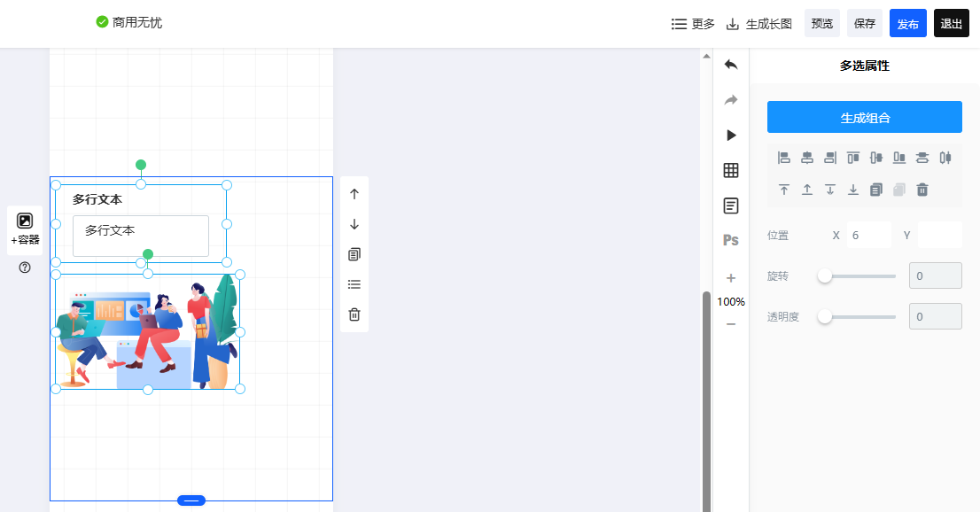Open the Ps import tool
This screenshot has width=980, height=512.
click(x=731, y=240)
